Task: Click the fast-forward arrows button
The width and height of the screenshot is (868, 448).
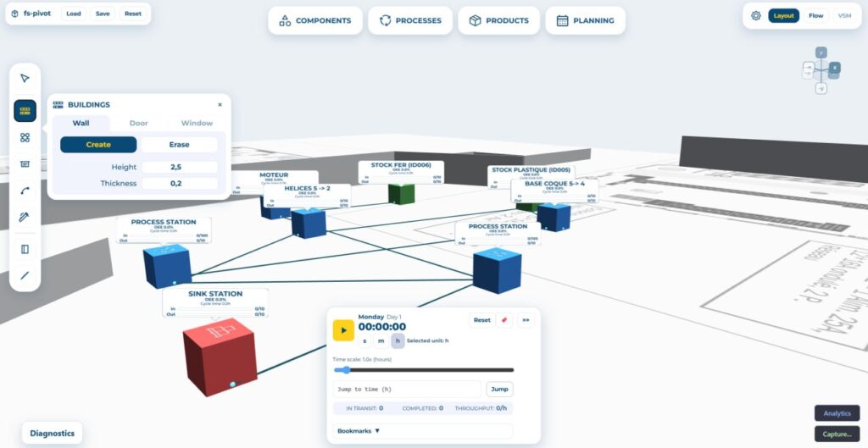Action: [x=526, y=319]
